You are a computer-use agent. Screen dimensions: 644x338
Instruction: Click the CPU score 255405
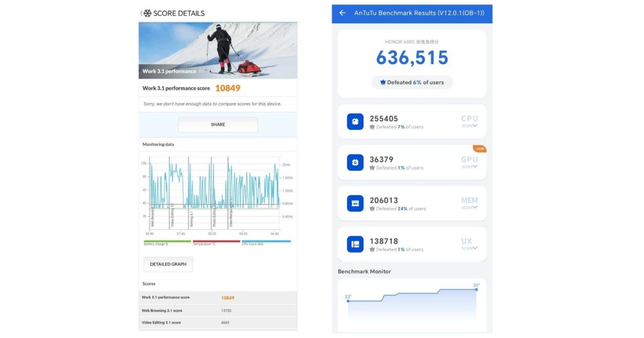384,119
